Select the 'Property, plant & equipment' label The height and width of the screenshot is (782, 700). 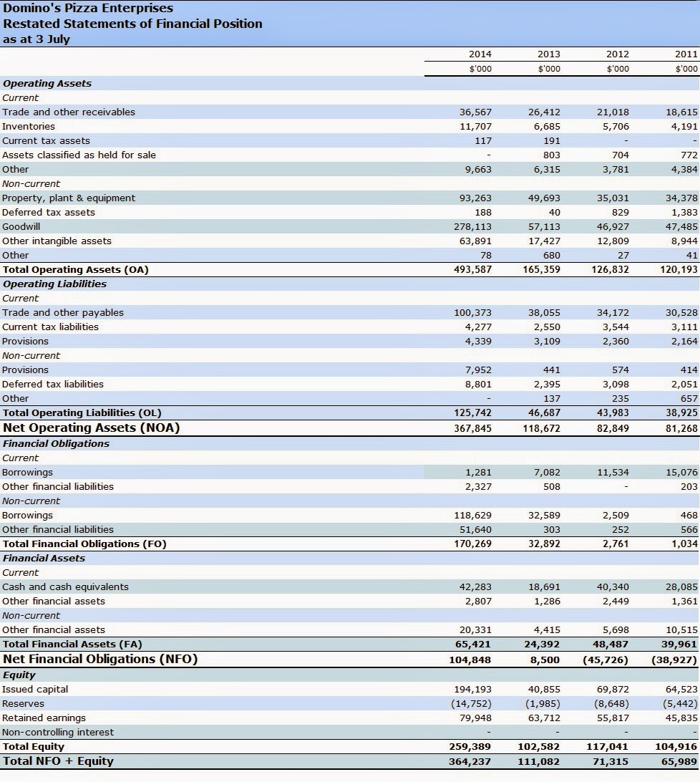(68, 198)
